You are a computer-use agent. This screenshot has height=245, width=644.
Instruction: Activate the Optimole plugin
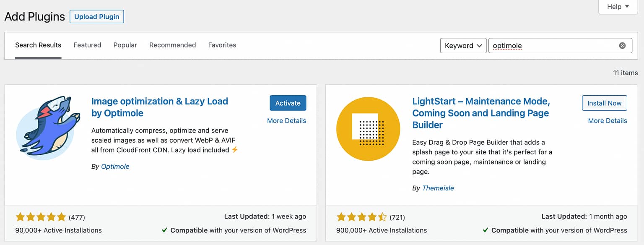pyautogui.click(x=288, y=103)
